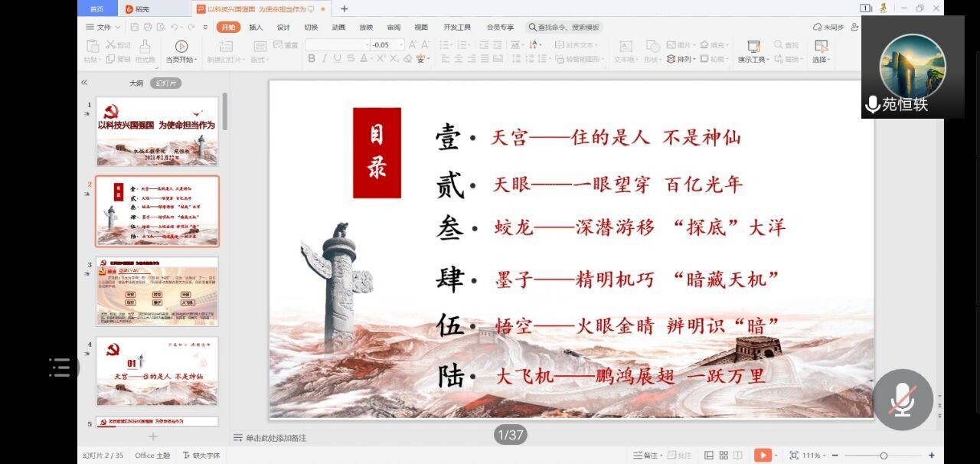Open the 审阅 review tab
The width and height of the screenshot is (980, 464).
(394, 28)
